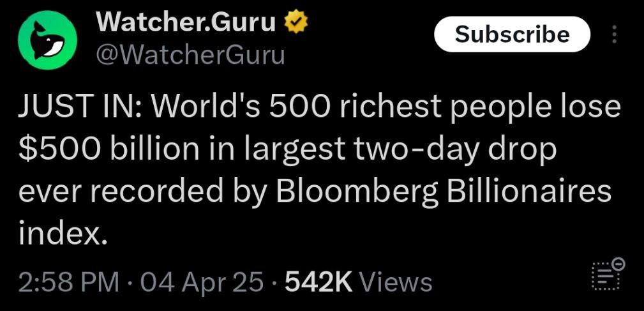Visit the @WatcherGuru handle
The width and height of the screenshot is (644, 311).
click(190, 55)
